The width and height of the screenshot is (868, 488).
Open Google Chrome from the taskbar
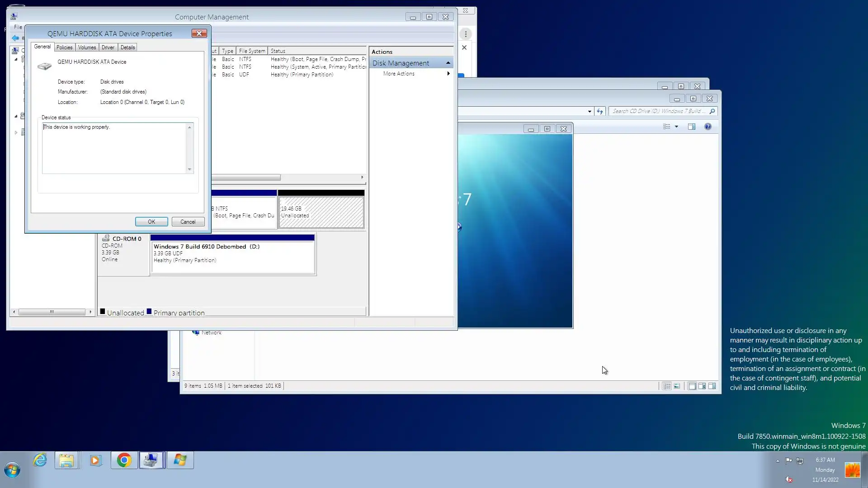(x=124, y=460)
